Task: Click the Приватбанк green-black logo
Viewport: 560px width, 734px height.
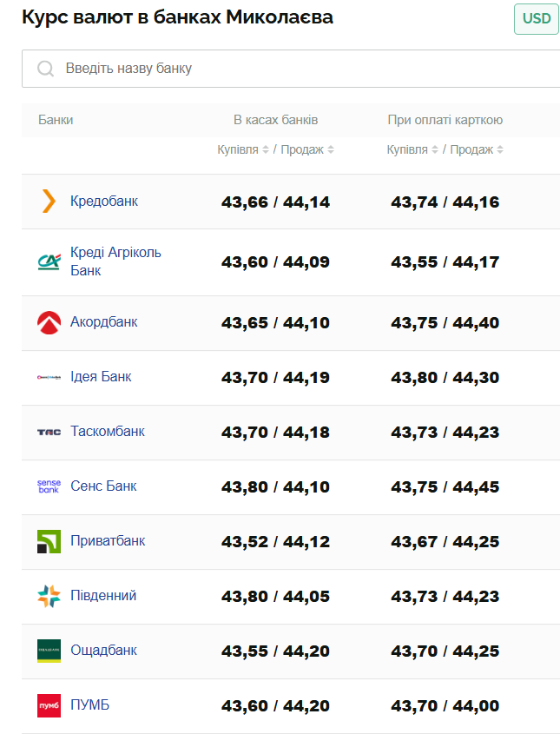Action: (x=49, y=541)
